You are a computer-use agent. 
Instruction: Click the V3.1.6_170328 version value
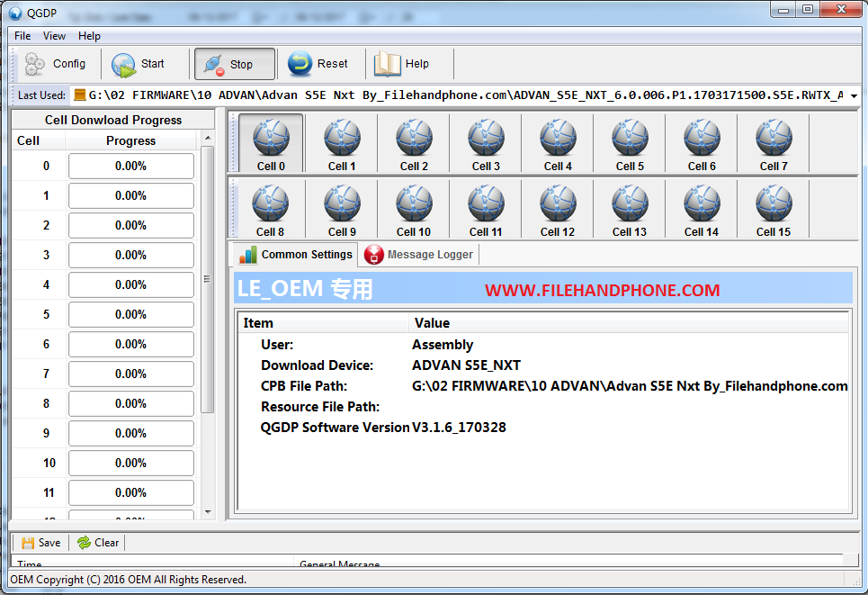pyautogui.click(x=459, y=428)
